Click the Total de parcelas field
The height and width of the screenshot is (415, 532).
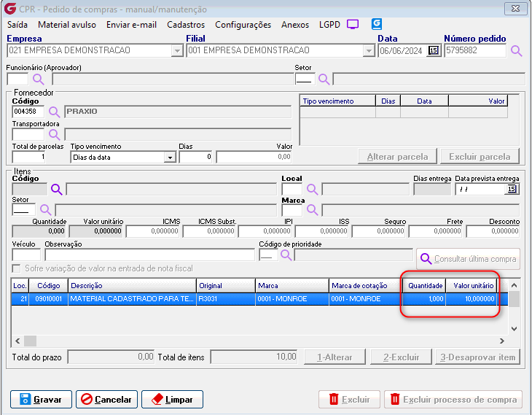[x=29, y=157]
